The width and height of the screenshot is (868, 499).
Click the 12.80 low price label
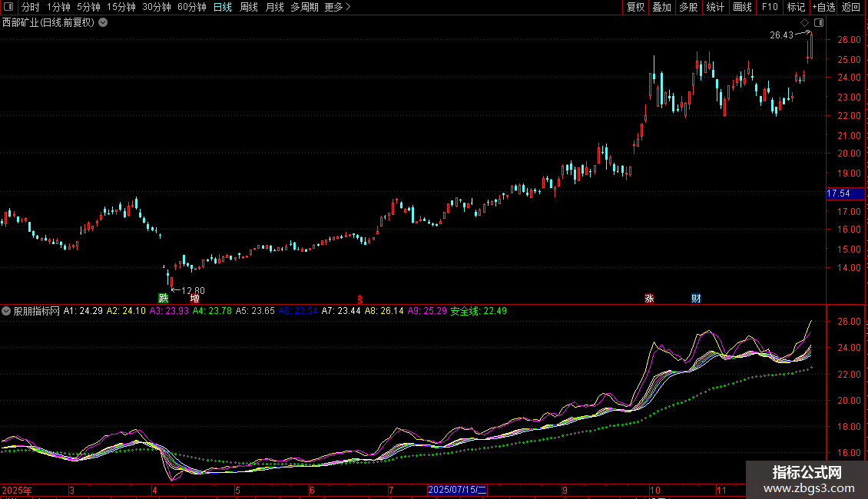[x=193, y=290]
